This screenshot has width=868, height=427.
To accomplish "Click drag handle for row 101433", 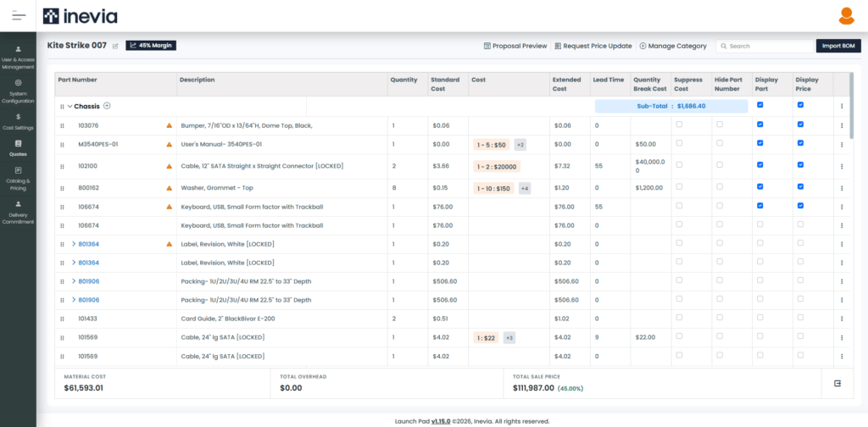I will 62,319.
